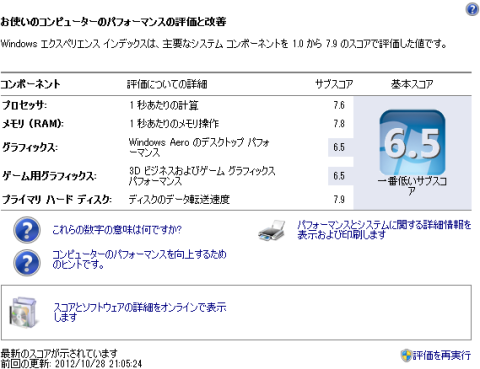Click description 1 秒あたりのメモリ操作
The width and height of the screenshot is (480, 369).
(174, 124)
